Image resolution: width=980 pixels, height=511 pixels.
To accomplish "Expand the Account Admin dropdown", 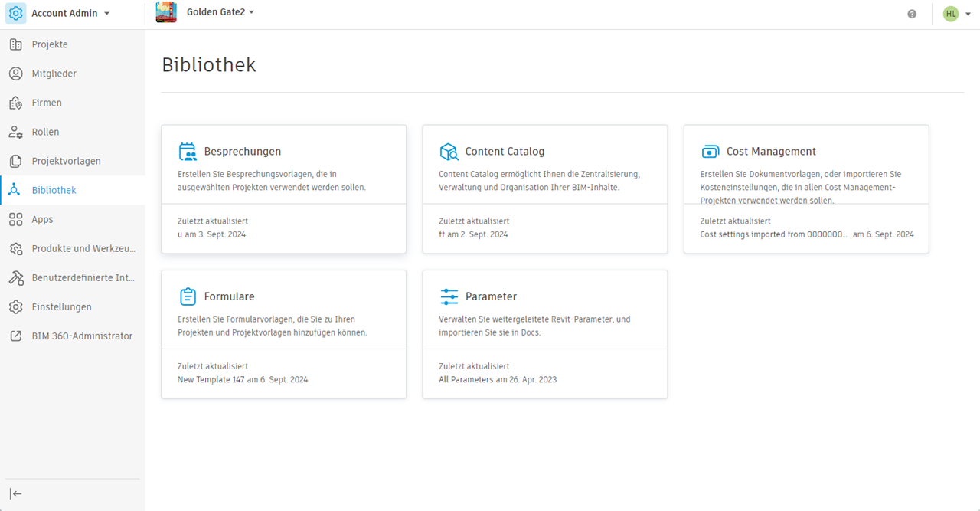I will click(106, 14).
